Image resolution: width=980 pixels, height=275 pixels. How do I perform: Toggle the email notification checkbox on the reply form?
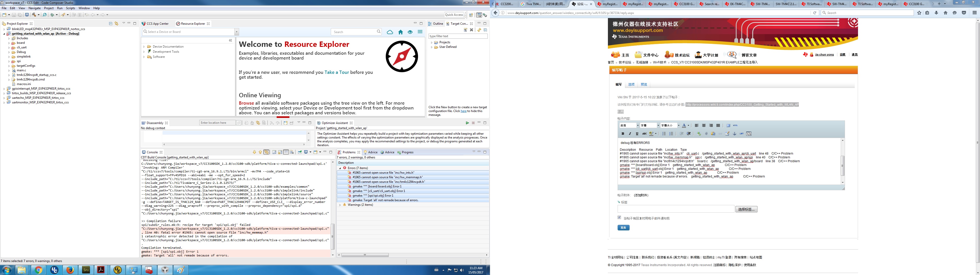click(x=619, y=218)
